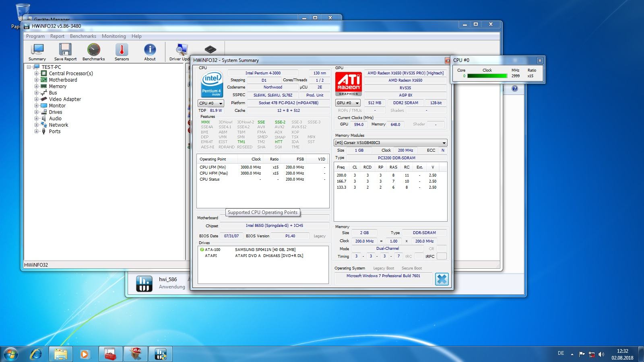Click the Save Report floppy icon
Viewport: 644px width, 362px height.
(x=65, y=52)
